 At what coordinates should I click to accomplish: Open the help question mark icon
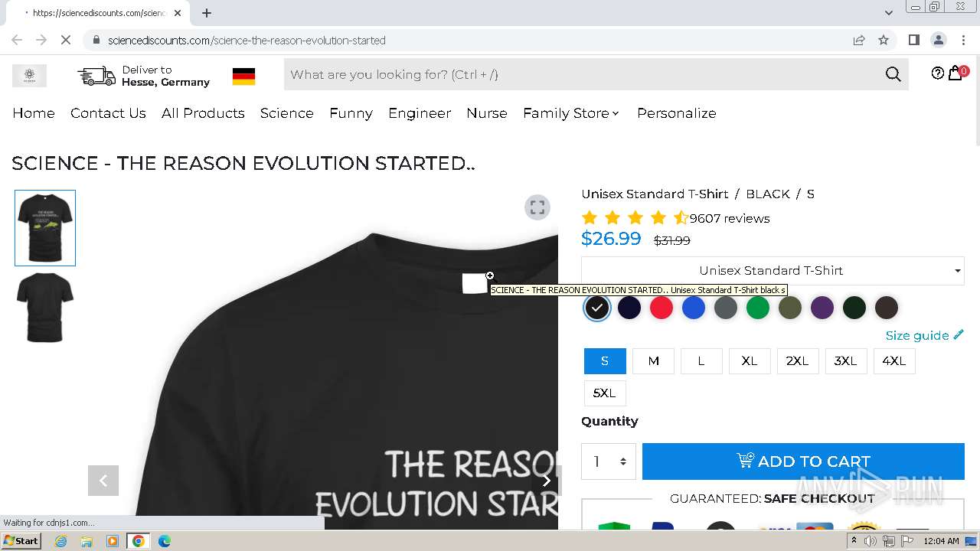(937, 73)
